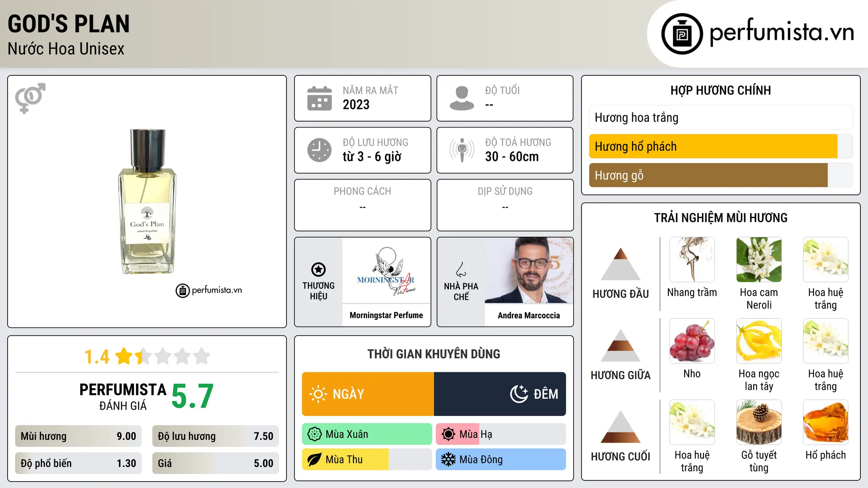Select the Hương hổ phách accord bar
The height and width of the screenshot is (488, 868).
(721, 146)
